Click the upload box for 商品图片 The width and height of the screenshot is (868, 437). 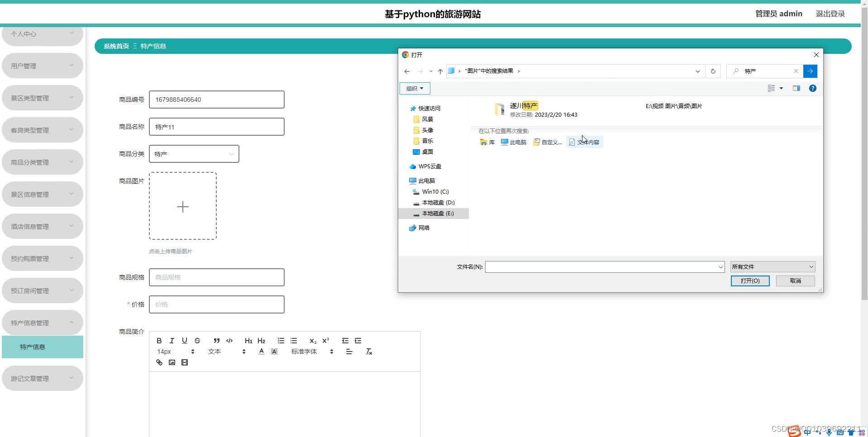(x=183, y=206)
